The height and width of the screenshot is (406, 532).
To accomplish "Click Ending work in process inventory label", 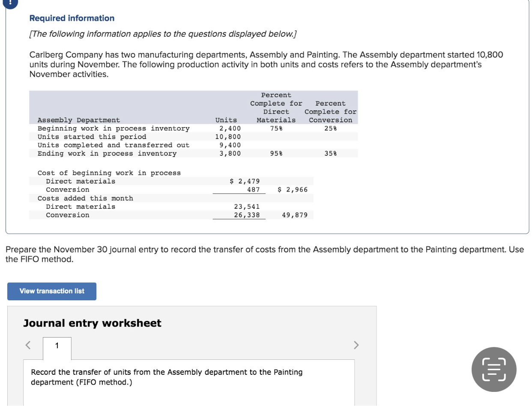I will pyautogui.click(x=107, y=154).
